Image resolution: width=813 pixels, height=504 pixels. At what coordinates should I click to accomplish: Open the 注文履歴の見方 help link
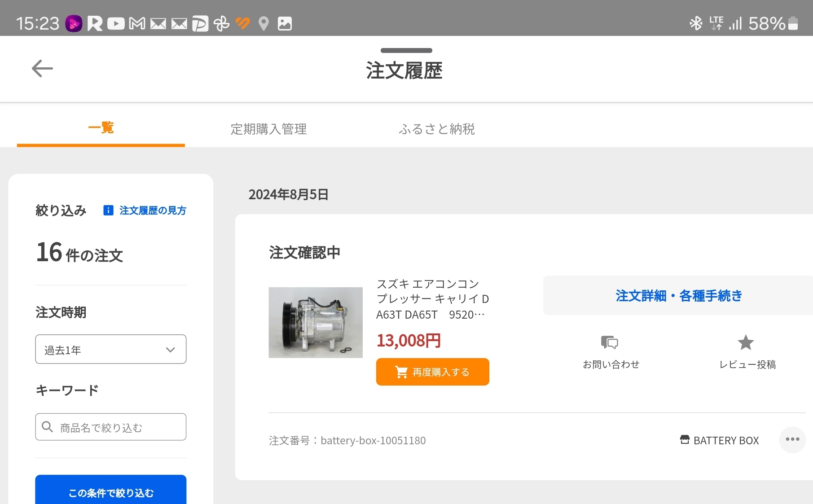pos(153,210)
